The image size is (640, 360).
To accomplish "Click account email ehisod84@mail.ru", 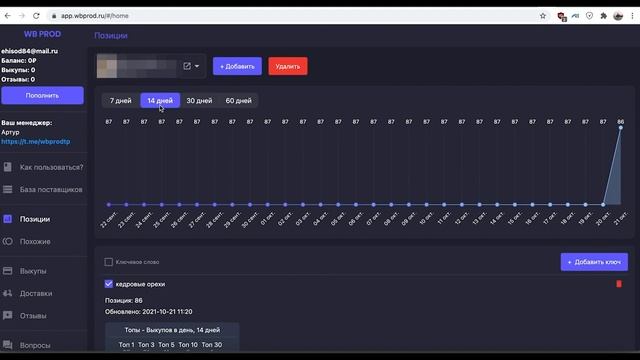I will pos(29,51).
